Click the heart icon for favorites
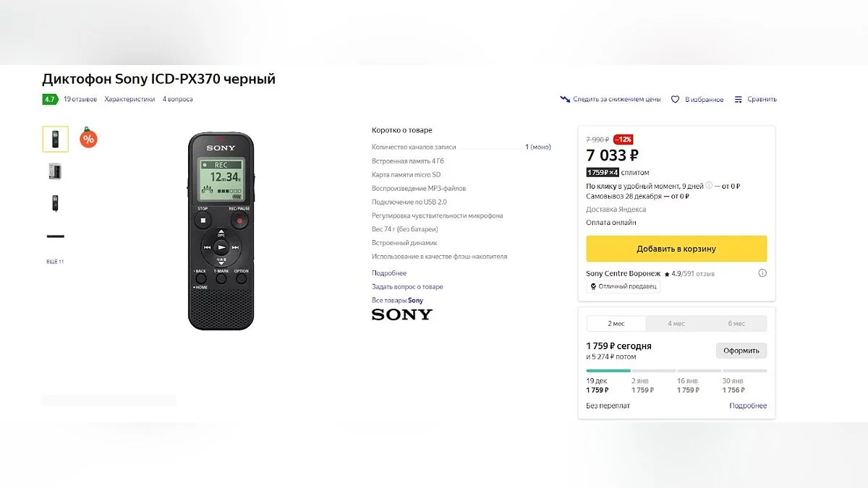This screenshot has width=868, height=488. pyautogui.click(x=675, y=99)
